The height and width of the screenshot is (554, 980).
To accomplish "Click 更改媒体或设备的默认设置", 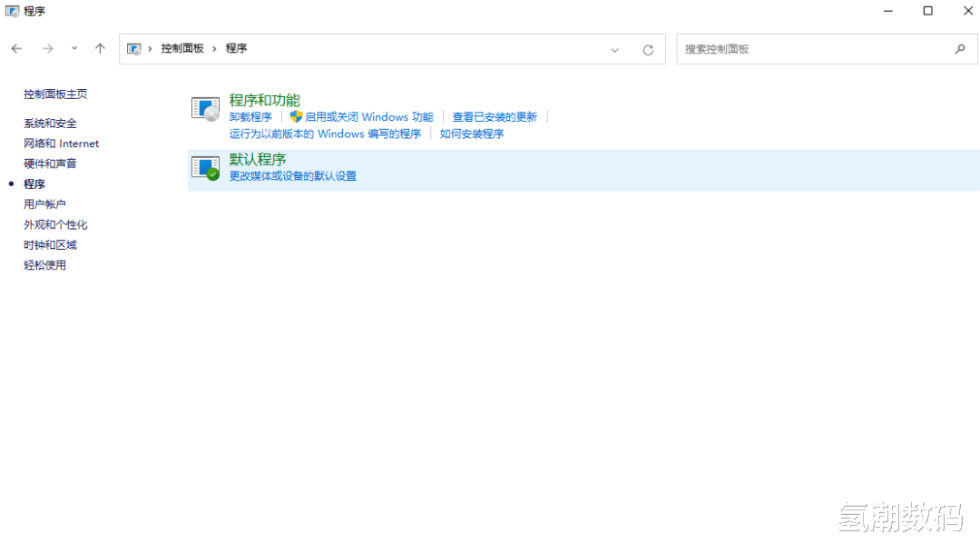I will coord(293,176).
